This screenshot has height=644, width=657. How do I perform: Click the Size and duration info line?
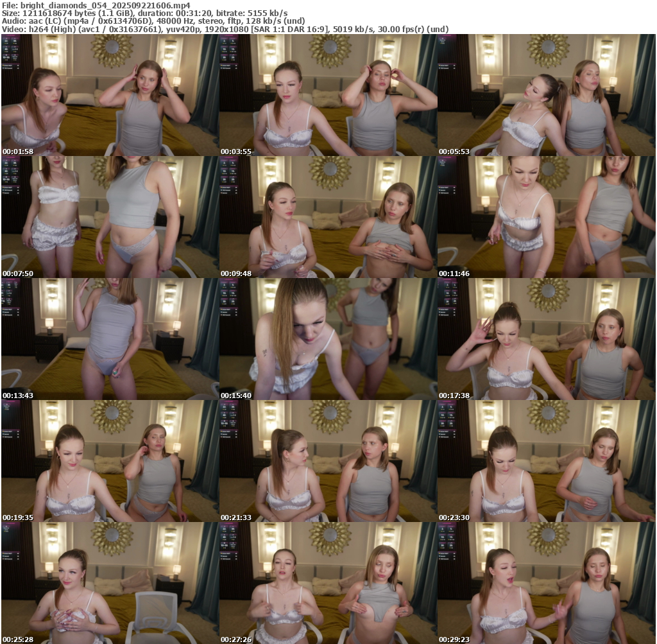coord(144,13)
